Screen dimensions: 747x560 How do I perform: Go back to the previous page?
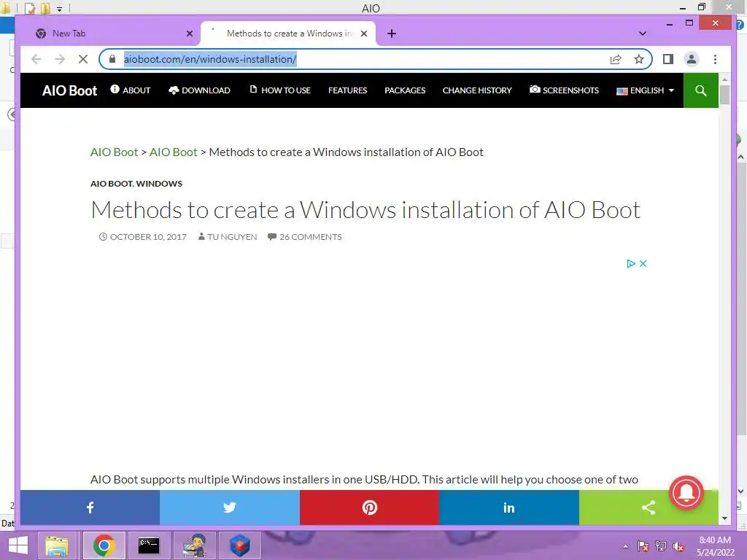coord(36,59)
